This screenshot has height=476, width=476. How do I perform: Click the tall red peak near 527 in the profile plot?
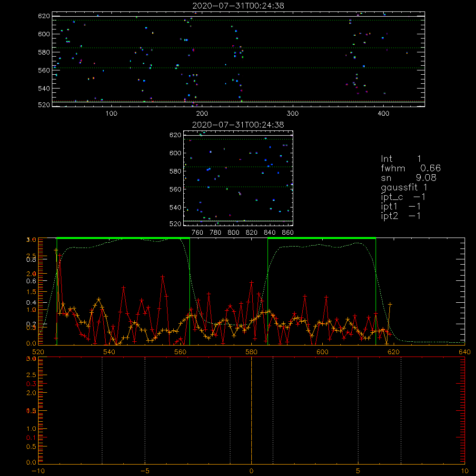coord(60,257)
